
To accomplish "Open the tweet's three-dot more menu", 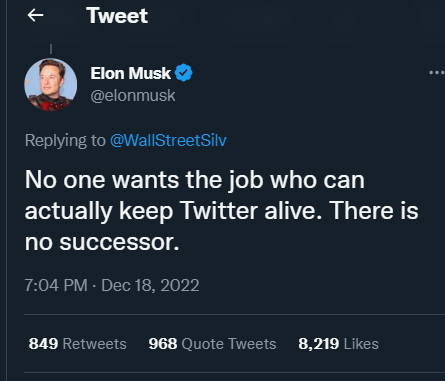I will 437,72.
